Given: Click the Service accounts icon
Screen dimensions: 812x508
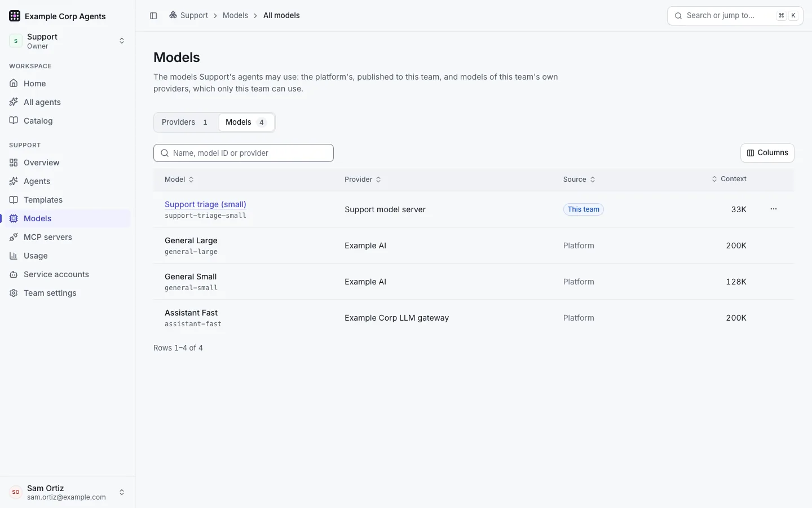Looking at the screenshot, I should coord(14,274).
